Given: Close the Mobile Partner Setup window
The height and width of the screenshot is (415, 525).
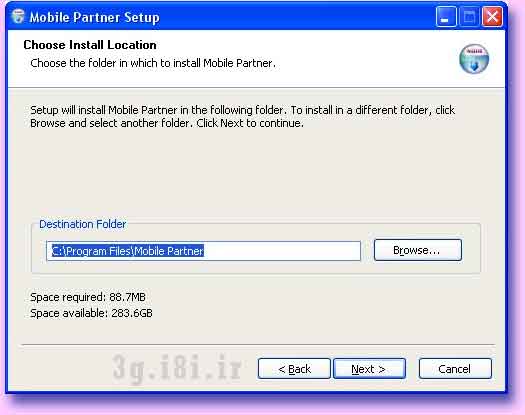Looking at the screenshot, I should pos(492,17).
